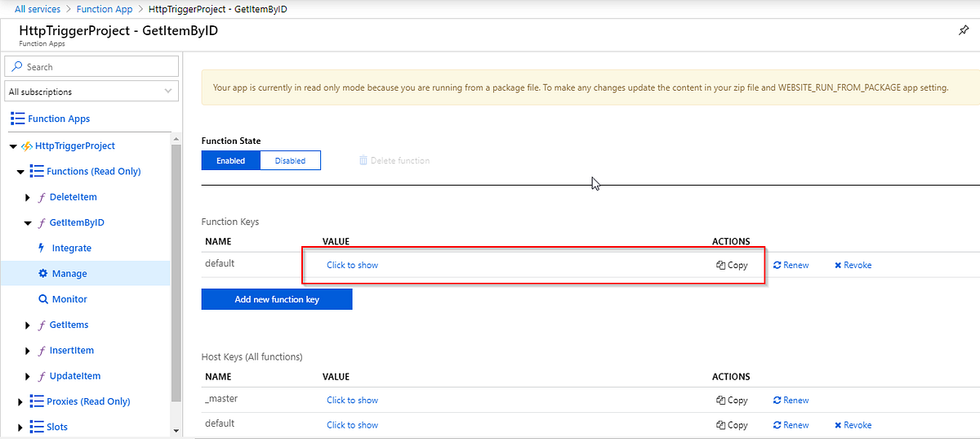
Task: Click the Delete function trash icon
Action: click(363, 160)
